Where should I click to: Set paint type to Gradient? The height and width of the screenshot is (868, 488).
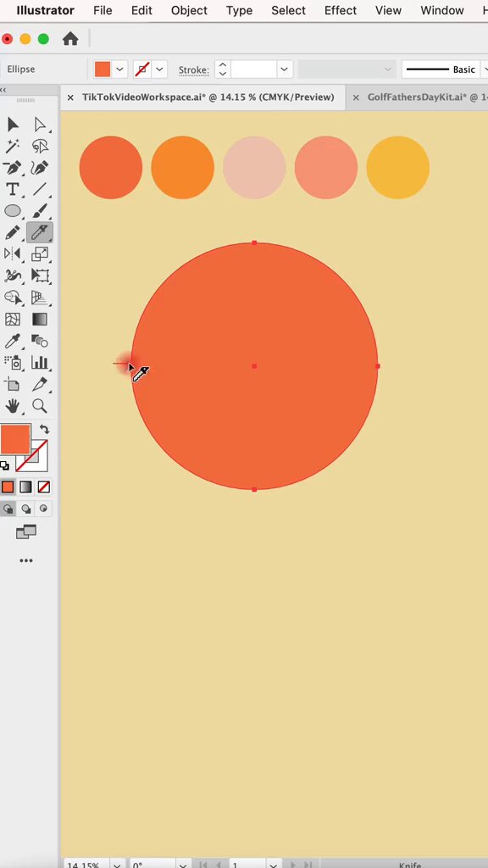(26, 487)
